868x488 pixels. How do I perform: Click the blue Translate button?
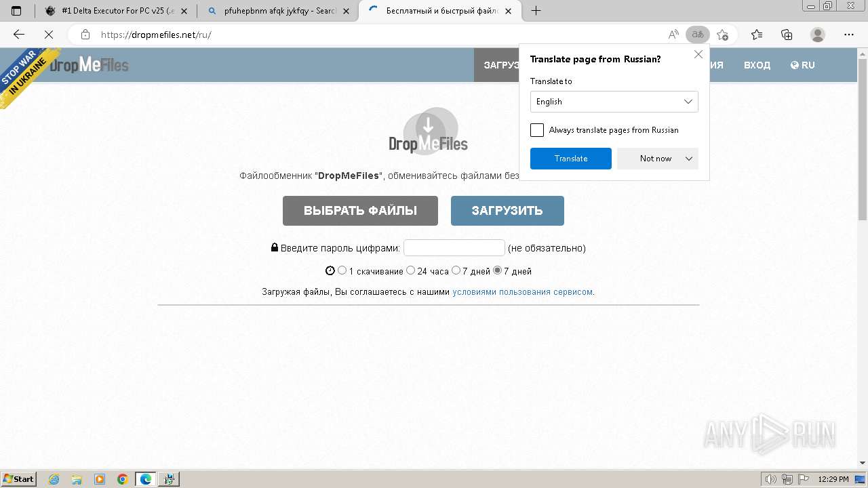tap(571, 159)
